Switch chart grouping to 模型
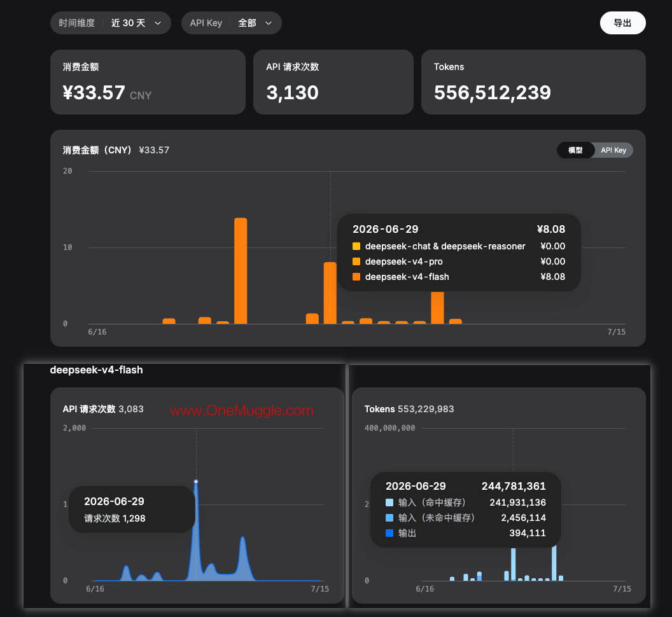Viewport: 672px width, 617px height. (x=575, y=150)
